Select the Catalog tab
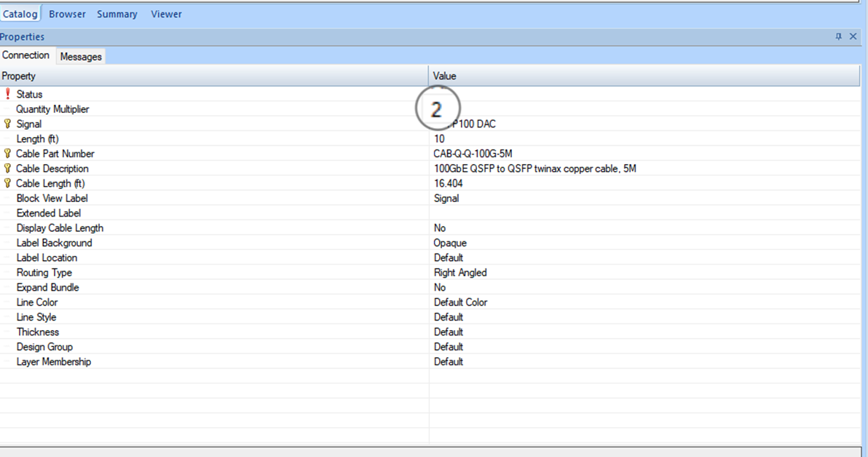 tap(20, 14)
